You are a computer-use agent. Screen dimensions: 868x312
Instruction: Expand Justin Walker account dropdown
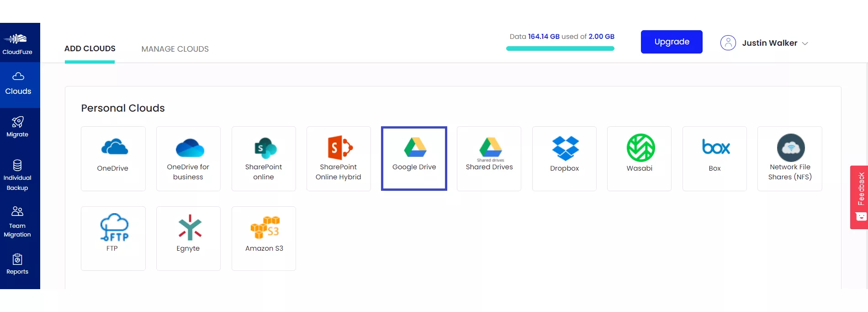(775, 43)
